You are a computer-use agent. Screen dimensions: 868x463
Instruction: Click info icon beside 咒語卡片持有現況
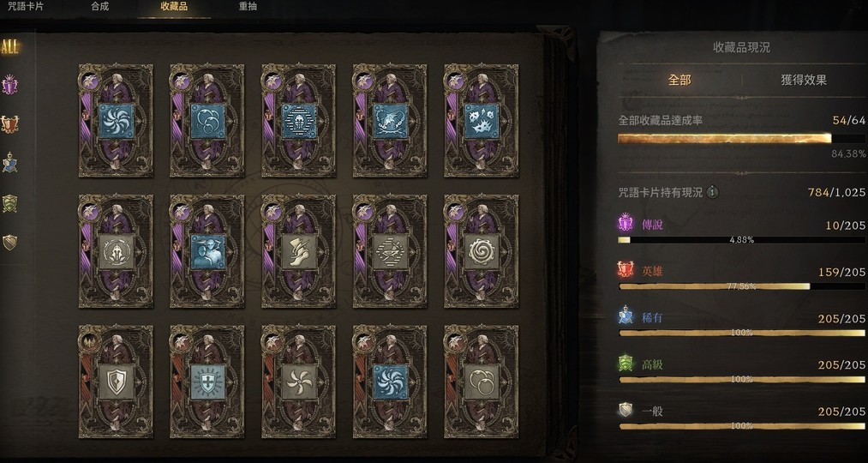tap(713, 192)
